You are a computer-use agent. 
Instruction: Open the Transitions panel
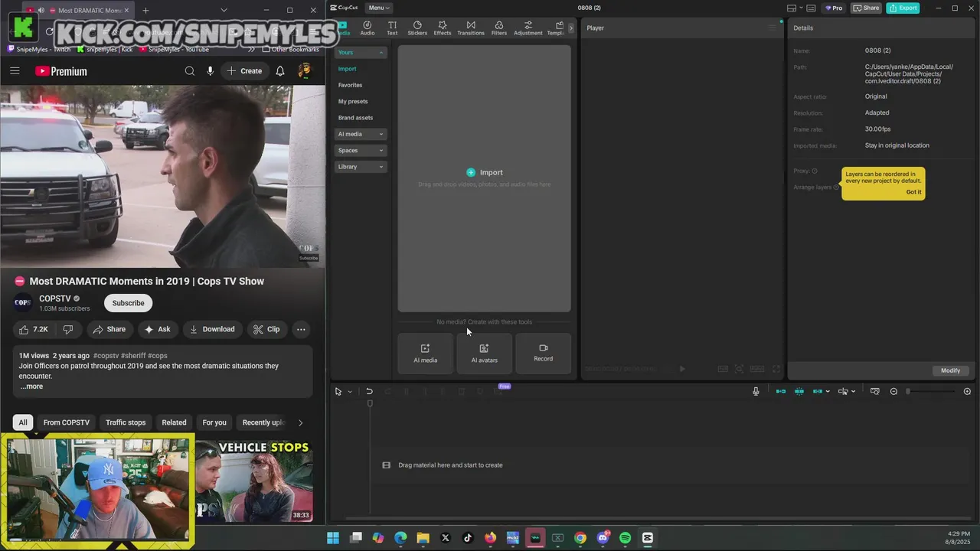471,28
